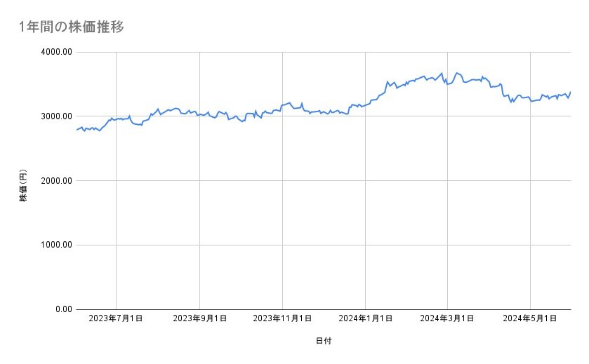Click the 2023年9月1日 date label
Viewport: 589px width, 364px height.
(200, 318)
